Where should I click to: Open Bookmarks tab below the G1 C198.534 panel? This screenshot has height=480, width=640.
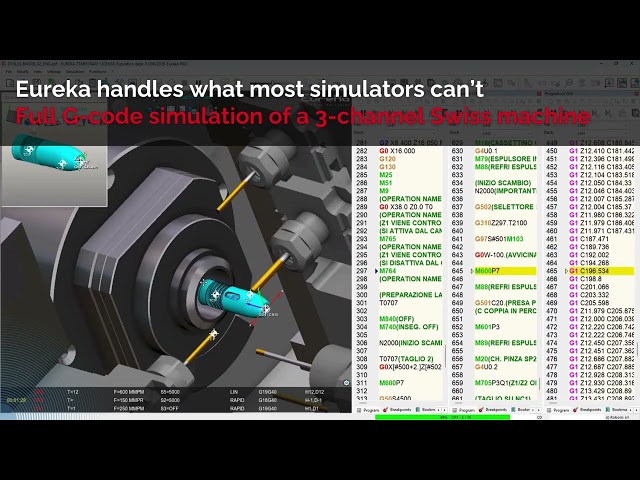pyautogui.click(x=616, y=410)
